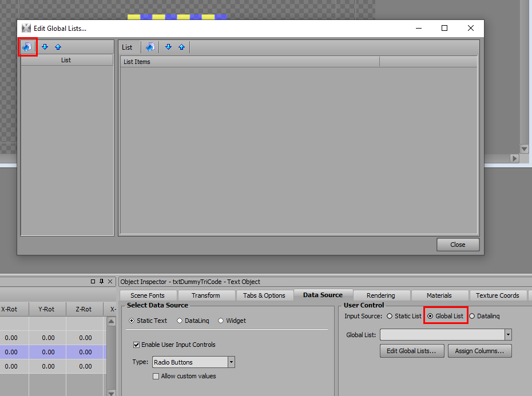Close the left panel with its X icon
The width and height of the screenshot is (532, 396).
[110, 281]
